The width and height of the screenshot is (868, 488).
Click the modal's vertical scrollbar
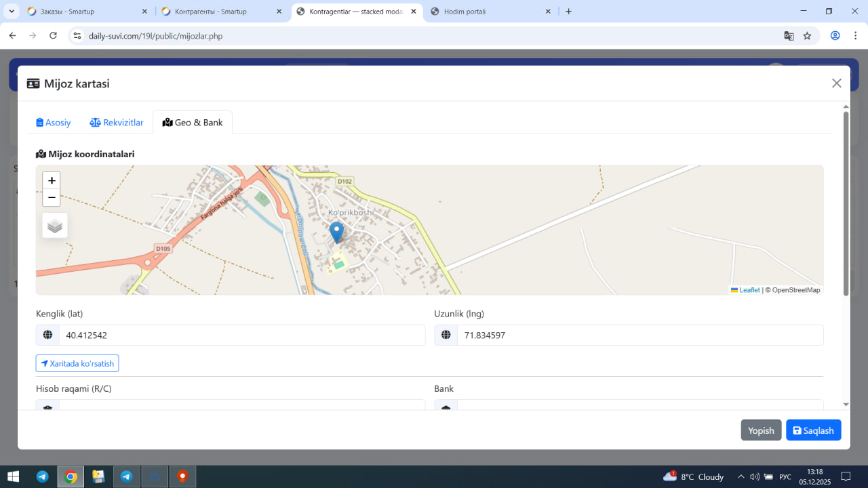pos(846,203)
